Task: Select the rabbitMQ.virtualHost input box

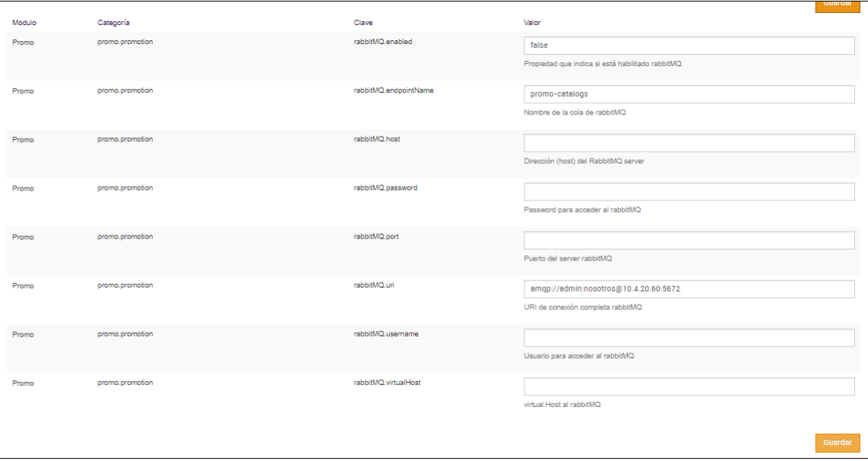Action: (689, 387)
